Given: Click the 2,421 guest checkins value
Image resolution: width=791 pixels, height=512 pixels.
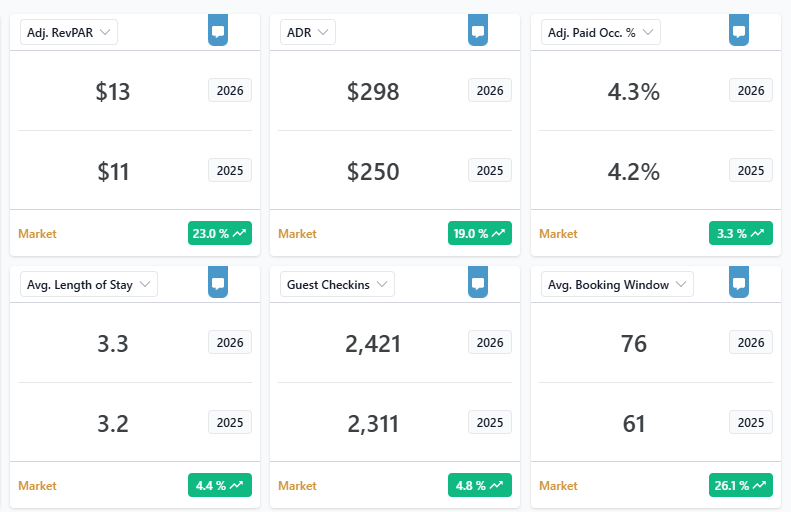Looking at the screenshot, I should pos(373,344).
